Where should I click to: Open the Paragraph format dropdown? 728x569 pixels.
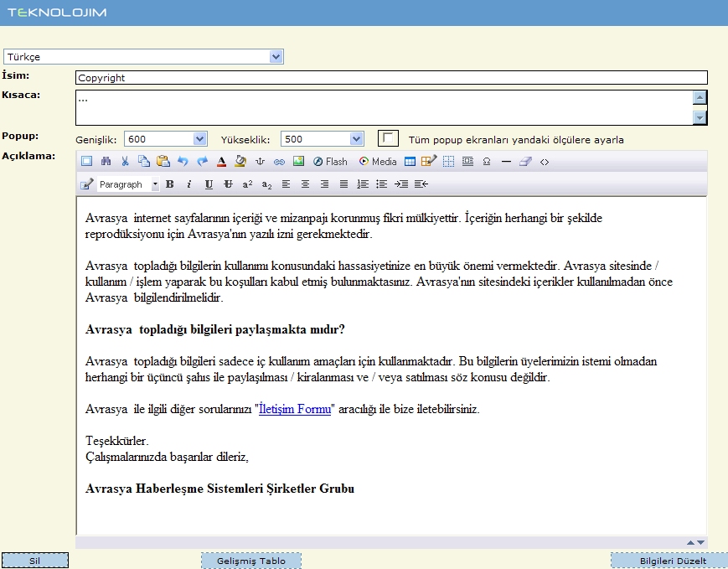128,184
